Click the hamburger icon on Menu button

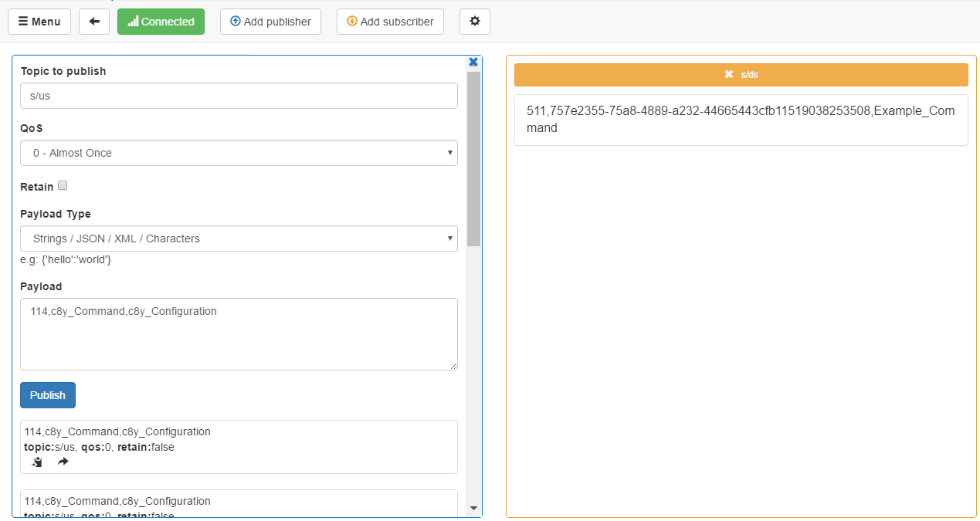[24, 21]
